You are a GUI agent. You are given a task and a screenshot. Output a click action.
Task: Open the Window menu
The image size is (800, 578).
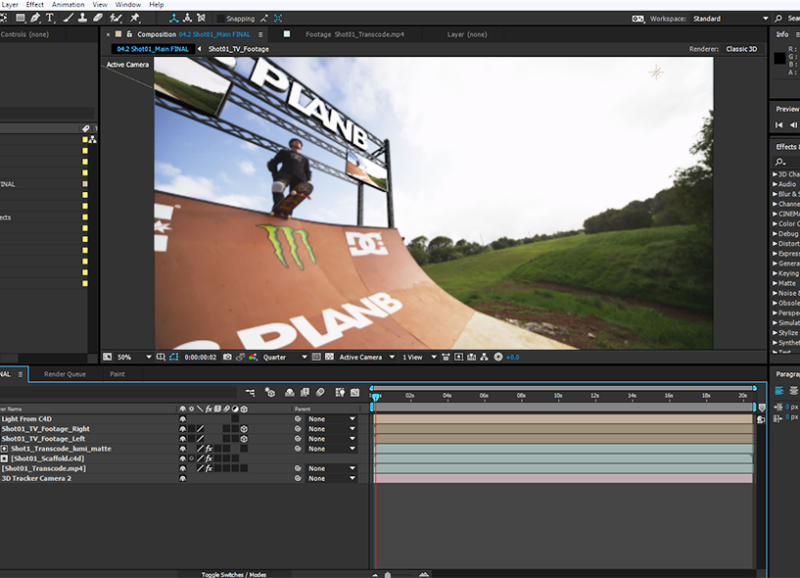[x=128, y=5]
